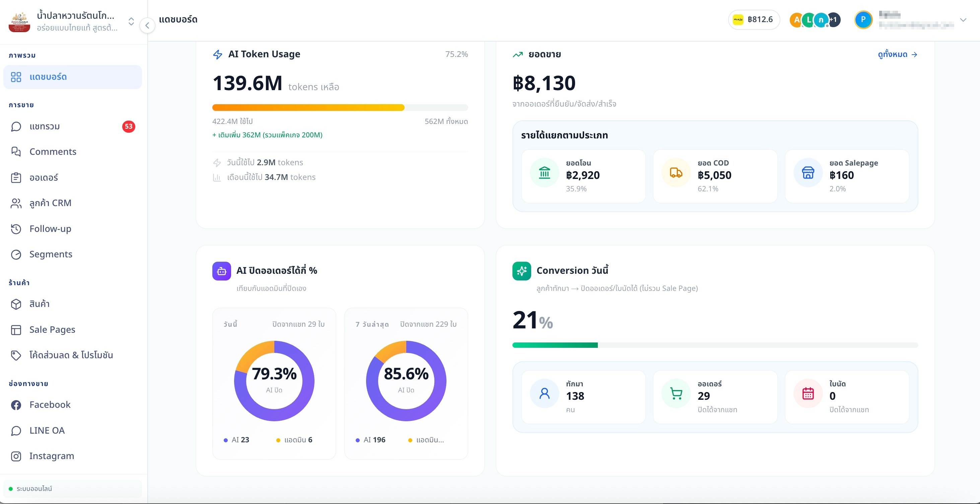Open Sale Pages from the sidebar
The width and height of the screenshot is (980, 504).
73,330
